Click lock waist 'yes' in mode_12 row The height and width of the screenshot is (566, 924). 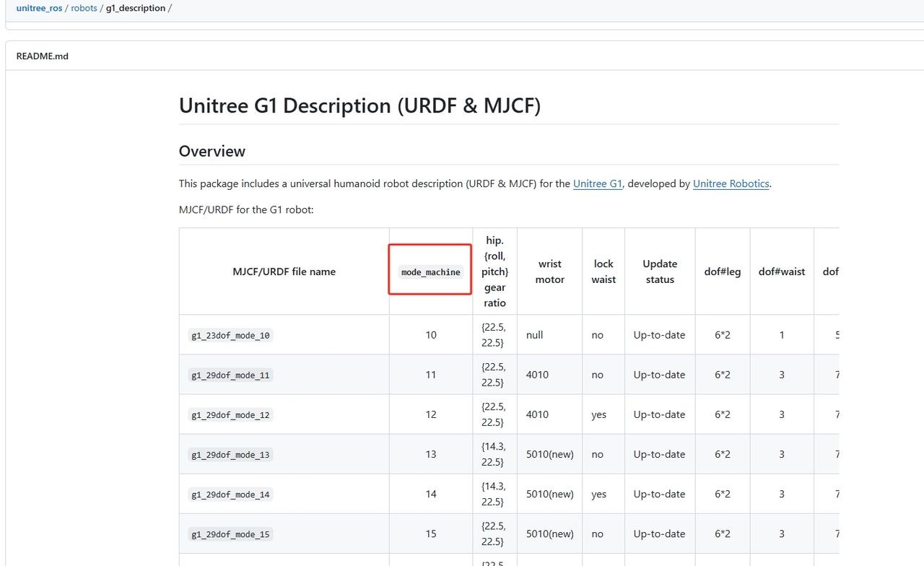click(x=599, y=414)
